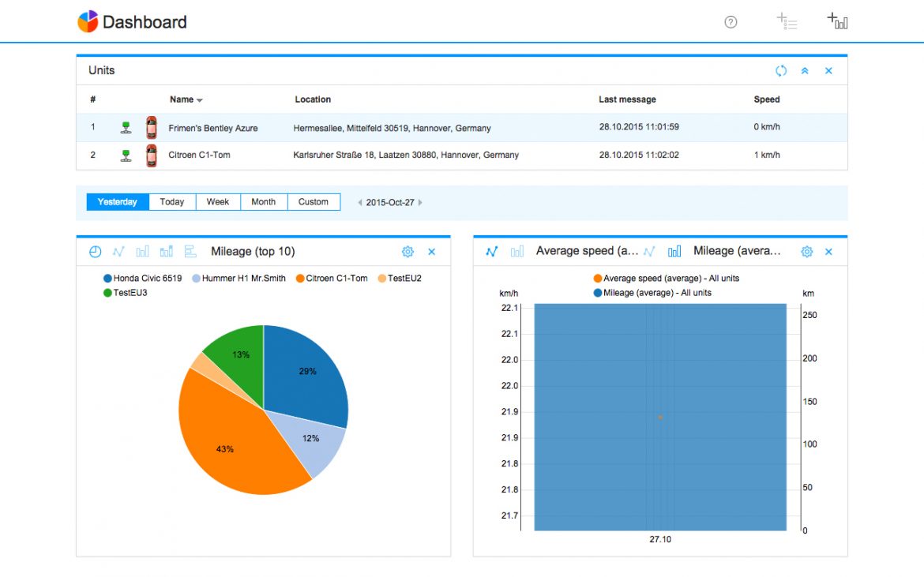Click the line chart toggle for Mileage (average)
The image size is (924, 577).
coord(649,250)
